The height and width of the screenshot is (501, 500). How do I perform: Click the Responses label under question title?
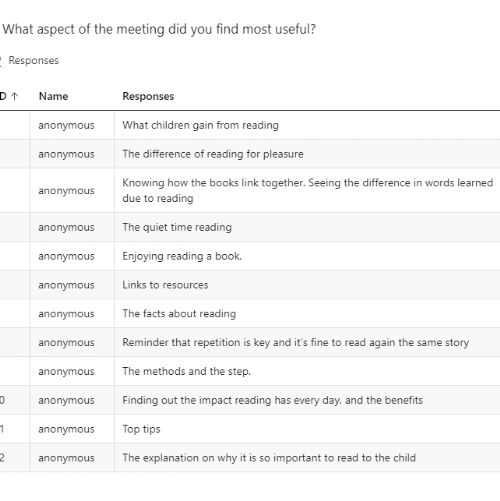tap(33, 61)
